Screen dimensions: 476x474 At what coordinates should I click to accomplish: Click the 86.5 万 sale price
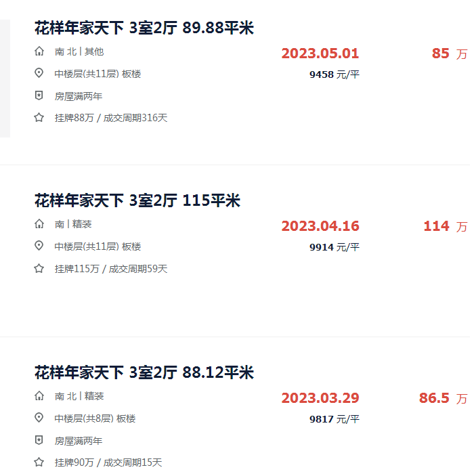click(x=443, y=398)
